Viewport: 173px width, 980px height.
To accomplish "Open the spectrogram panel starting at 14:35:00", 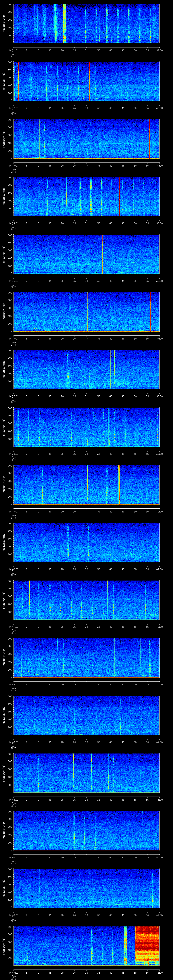I will click(x=86, y=254).
